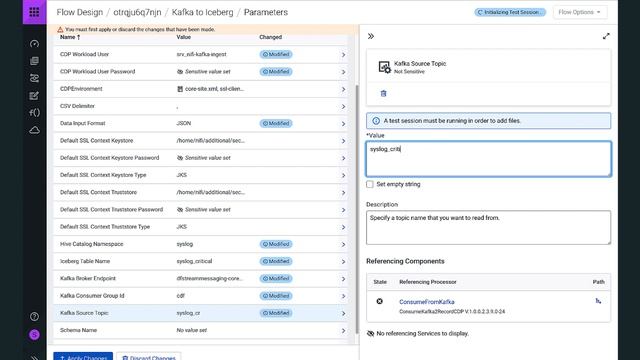
Task: Select the Default SSL Context Keystore Type row
Action: tap(200, 175)
